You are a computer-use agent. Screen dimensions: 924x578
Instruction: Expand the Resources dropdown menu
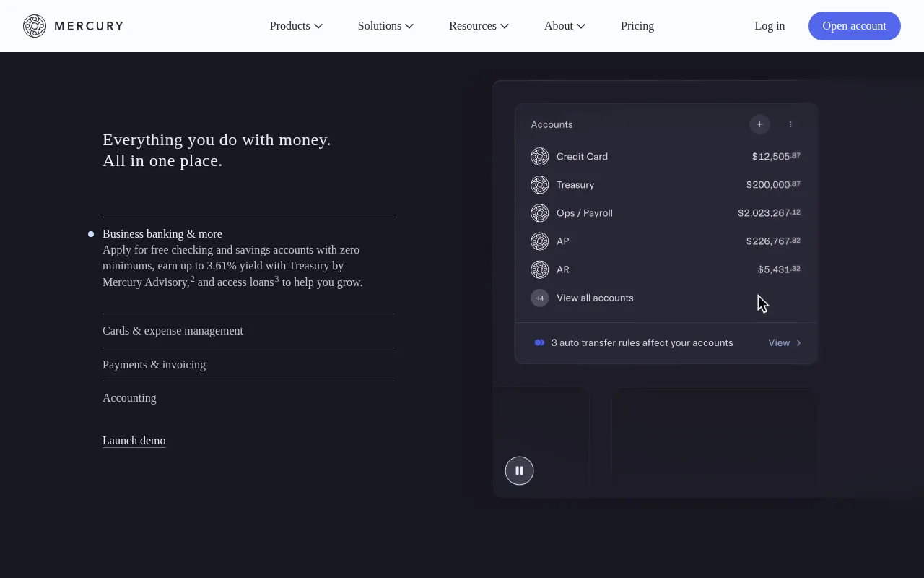[479, 26]
